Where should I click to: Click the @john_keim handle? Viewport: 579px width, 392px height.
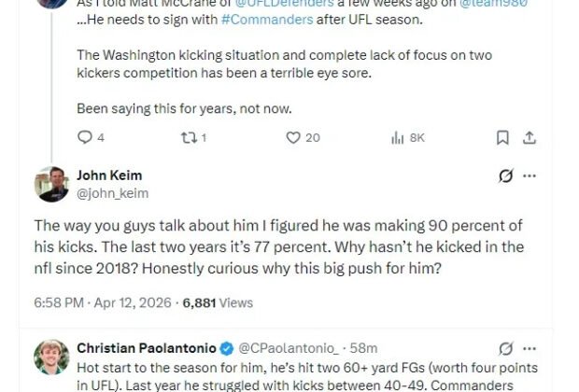coord(112,193)
